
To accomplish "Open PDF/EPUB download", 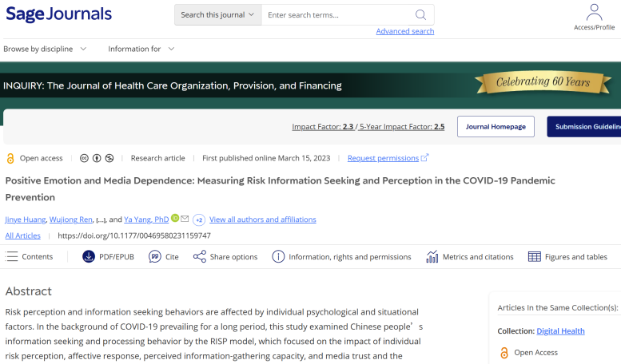I will coord(108,257).
